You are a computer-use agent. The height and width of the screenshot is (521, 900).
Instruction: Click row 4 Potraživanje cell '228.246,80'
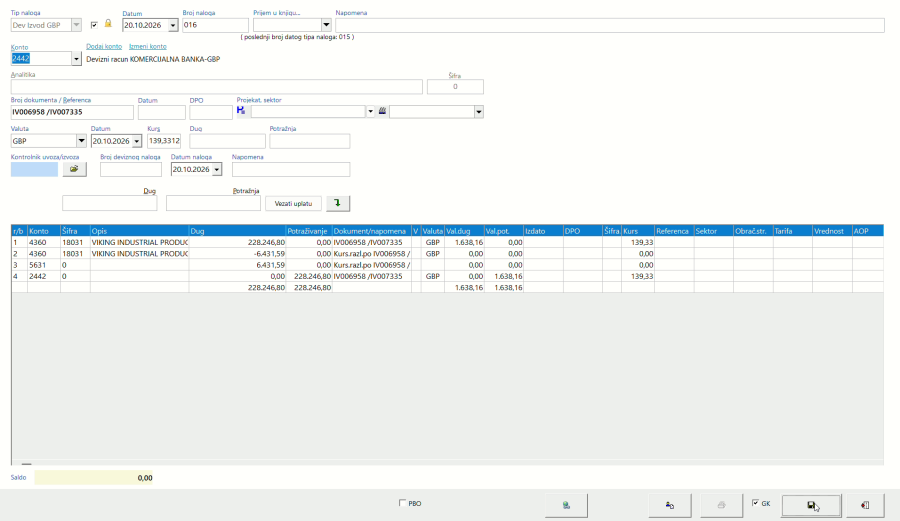(x=309, y=276)
